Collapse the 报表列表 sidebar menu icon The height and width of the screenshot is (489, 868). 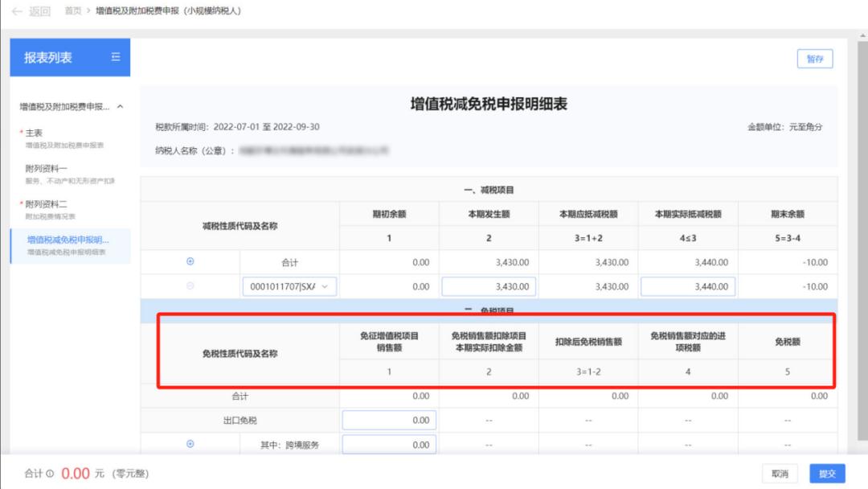(x=116, y=57)
